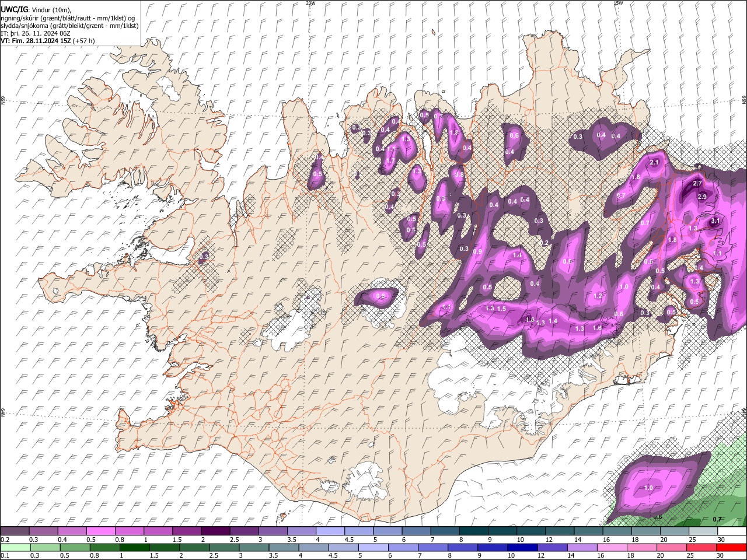Click the '0.7' value over the green rain area
The width and height of the screenshot is (747, 560).
pos(717,519)
